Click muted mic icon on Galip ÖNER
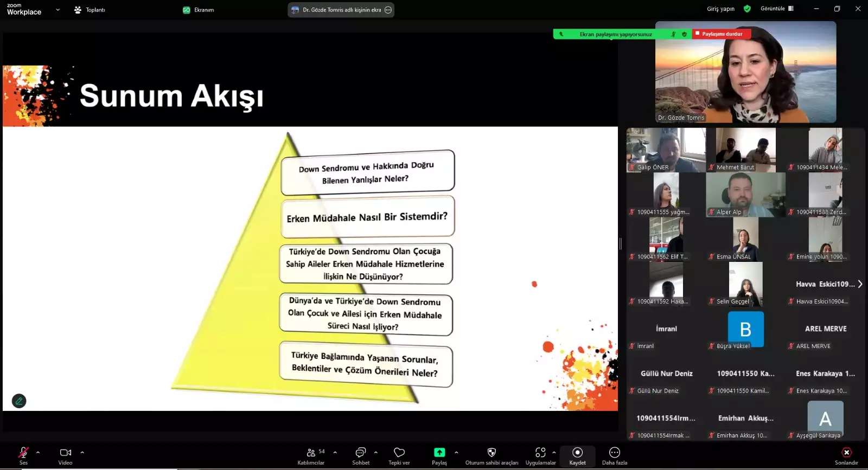 point(632,167)
